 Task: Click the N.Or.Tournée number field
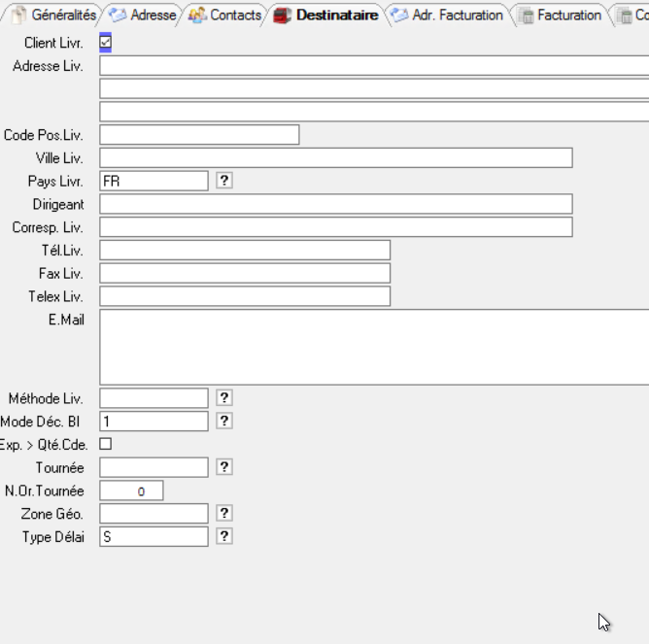[x=131, y=491]
